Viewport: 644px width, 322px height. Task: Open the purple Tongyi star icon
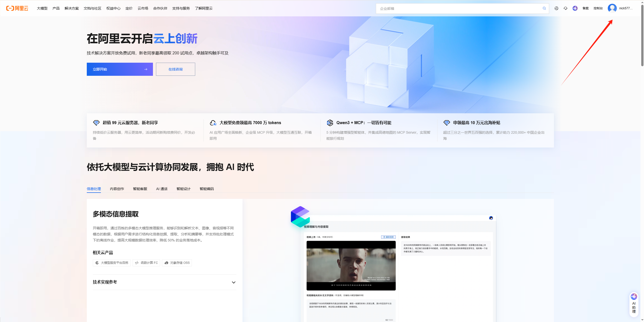pos(575,8)
